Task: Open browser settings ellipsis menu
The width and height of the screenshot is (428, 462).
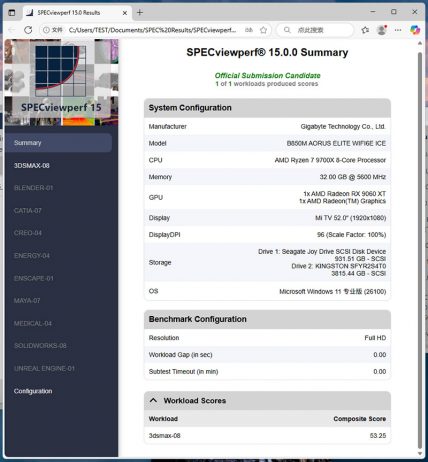Action: 398,30
